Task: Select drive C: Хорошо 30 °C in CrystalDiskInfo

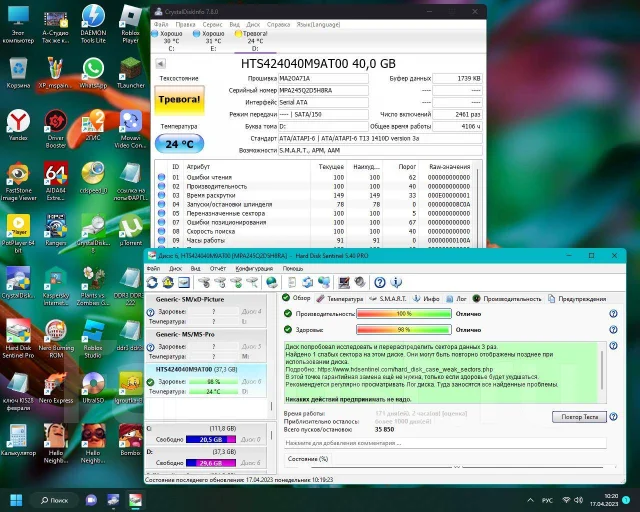Action: [171, 41]
